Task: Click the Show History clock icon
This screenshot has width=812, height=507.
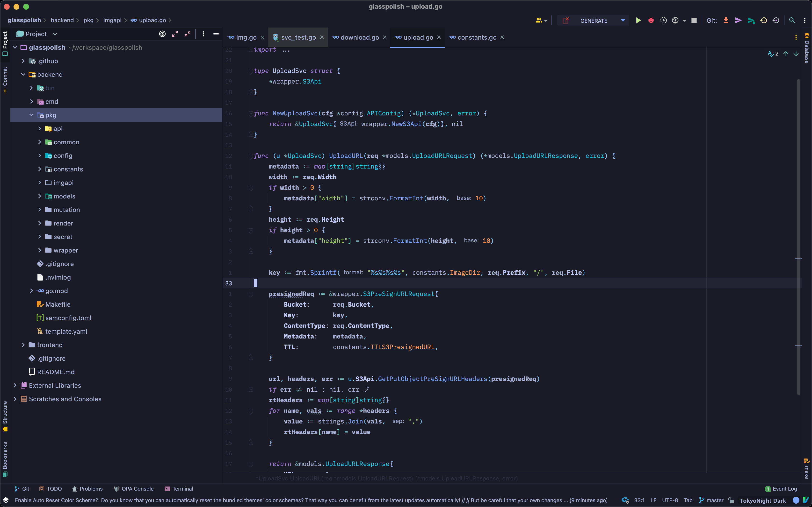Action: coord(764,21)
